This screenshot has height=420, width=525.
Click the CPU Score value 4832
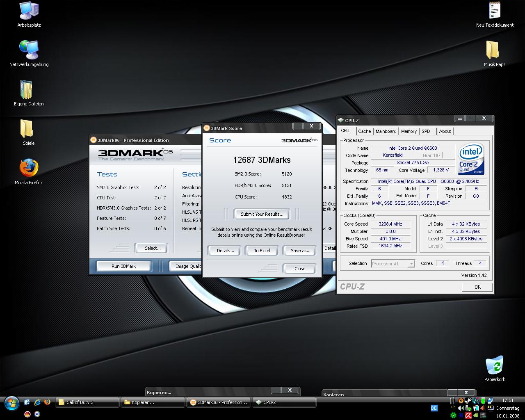(x=287, y=197)
